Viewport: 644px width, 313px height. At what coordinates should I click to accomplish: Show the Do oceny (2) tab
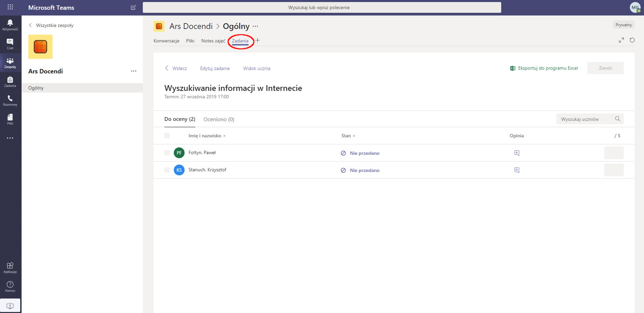tap(180, 119)
